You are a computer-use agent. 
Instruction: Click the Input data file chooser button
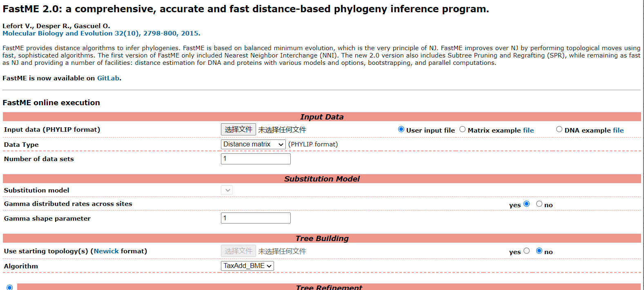238,129
